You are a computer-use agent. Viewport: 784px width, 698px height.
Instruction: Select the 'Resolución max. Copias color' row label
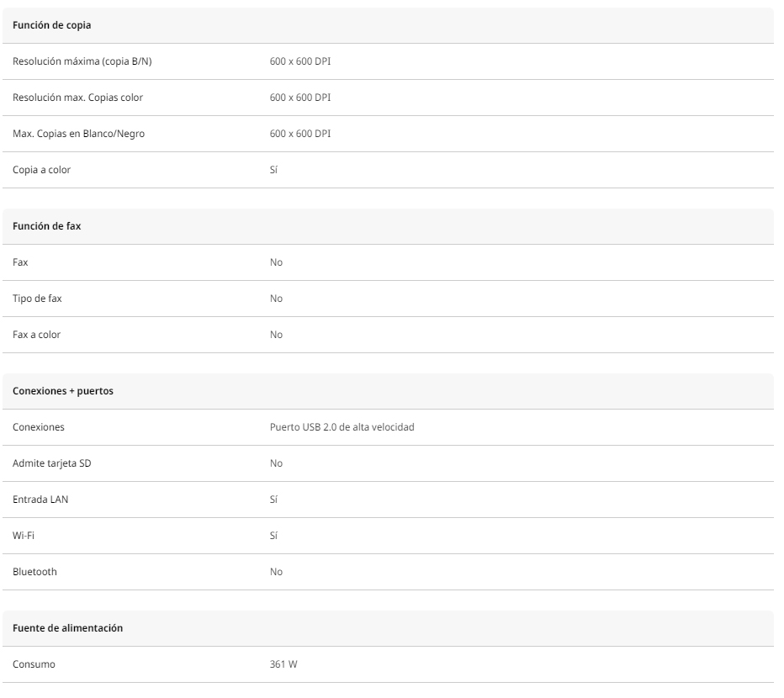77,98
